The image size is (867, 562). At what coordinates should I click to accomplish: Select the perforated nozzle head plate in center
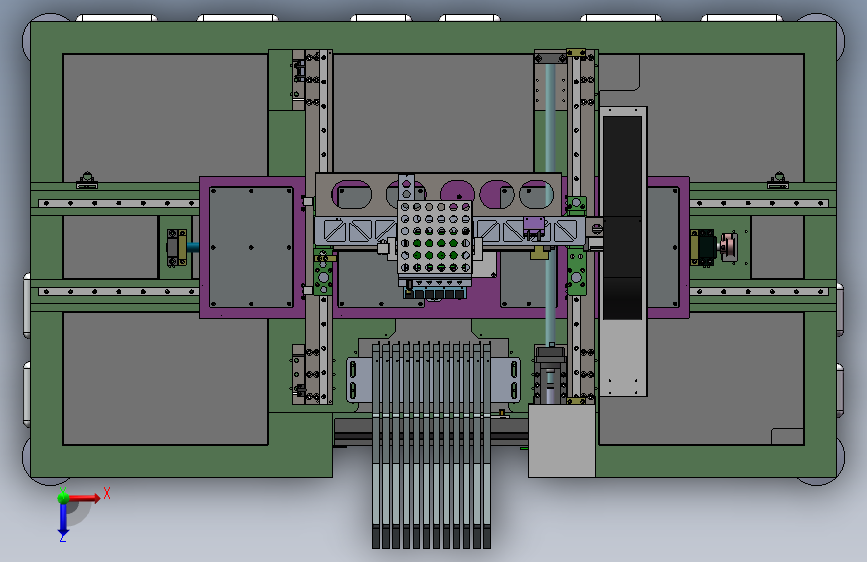pos(435,238)
